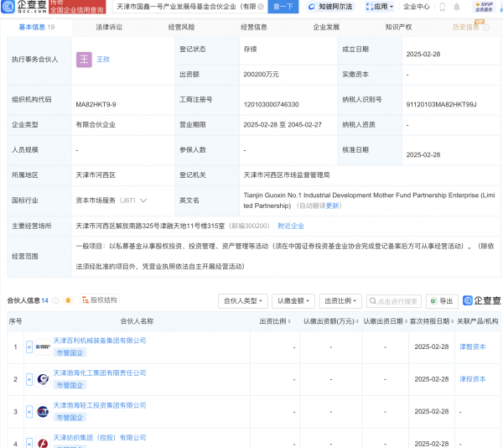Open 附近企业 link

coord(291,226)
